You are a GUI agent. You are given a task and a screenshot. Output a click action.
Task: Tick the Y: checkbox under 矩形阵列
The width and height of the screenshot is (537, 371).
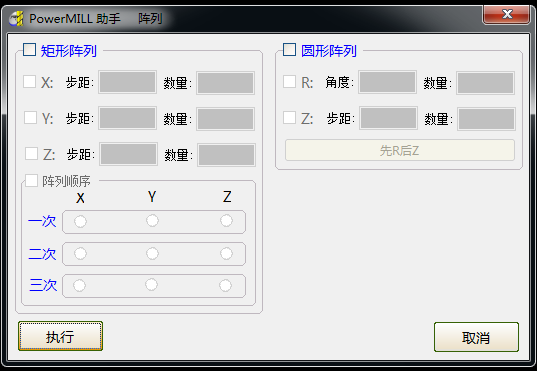[x=30, y=118]
